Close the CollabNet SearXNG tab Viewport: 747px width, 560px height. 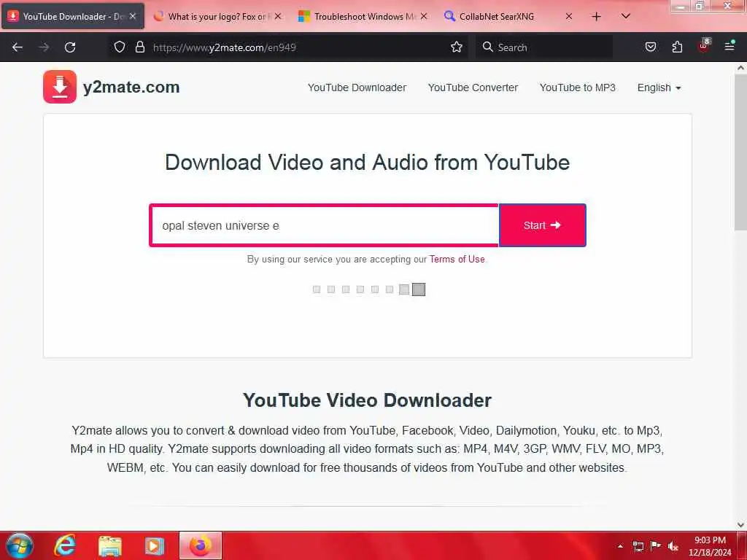pyautogui.click(x=569, y=16)
